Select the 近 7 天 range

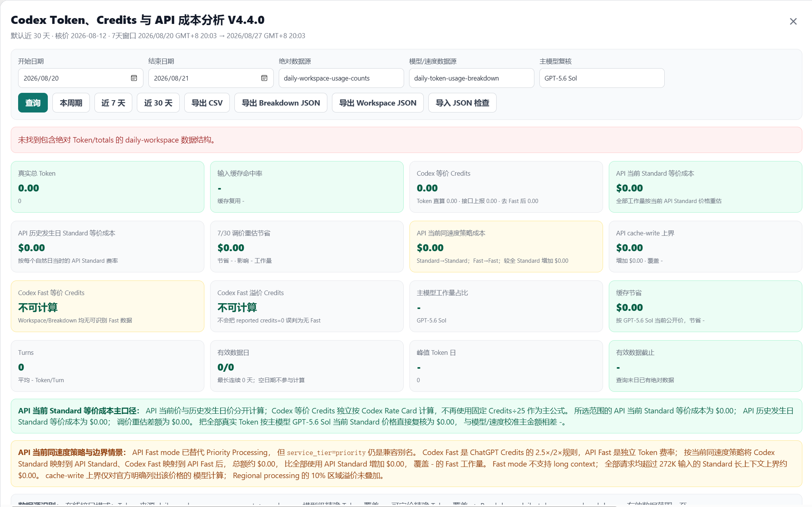click(113, 102)
